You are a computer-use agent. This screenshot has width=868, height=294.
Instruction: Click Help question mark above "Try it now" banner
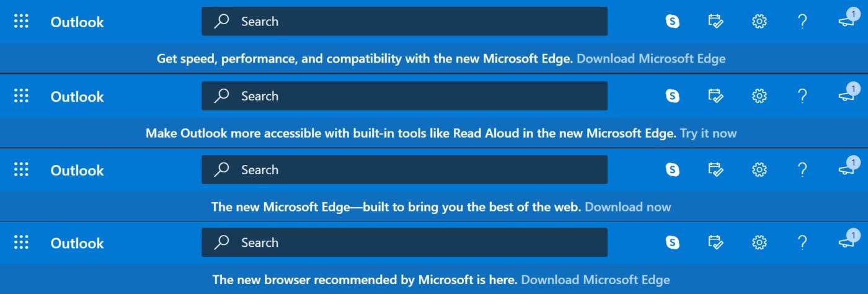click(802, 96)
